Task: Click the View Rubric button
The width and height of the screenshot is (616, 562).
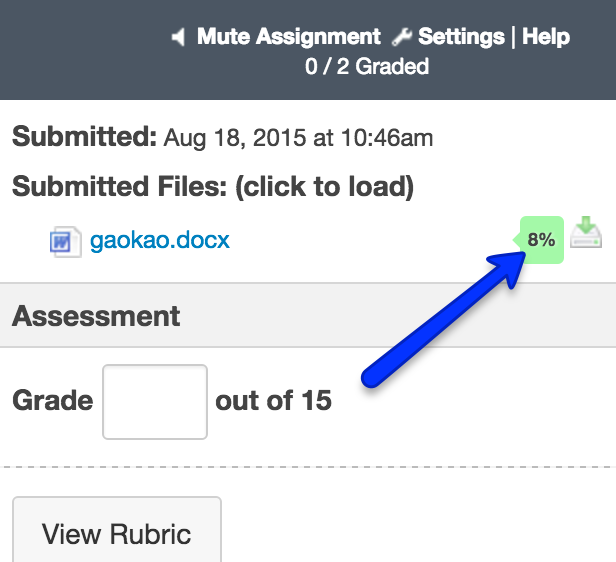Action: [116, 533]
